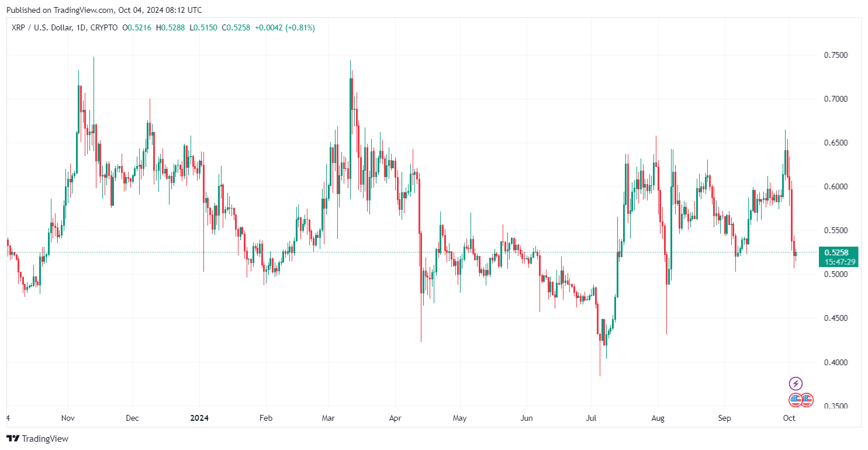This screenshot has height=450, width=868.
Task: Click the 0.7000 price axis label
Action: (836, 99)
